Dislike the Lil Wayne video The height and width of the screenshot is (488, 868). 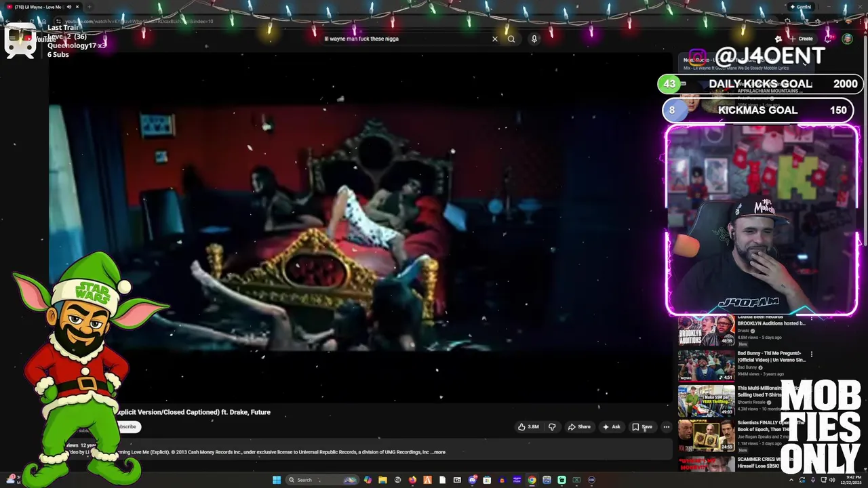tap(552, 427)
